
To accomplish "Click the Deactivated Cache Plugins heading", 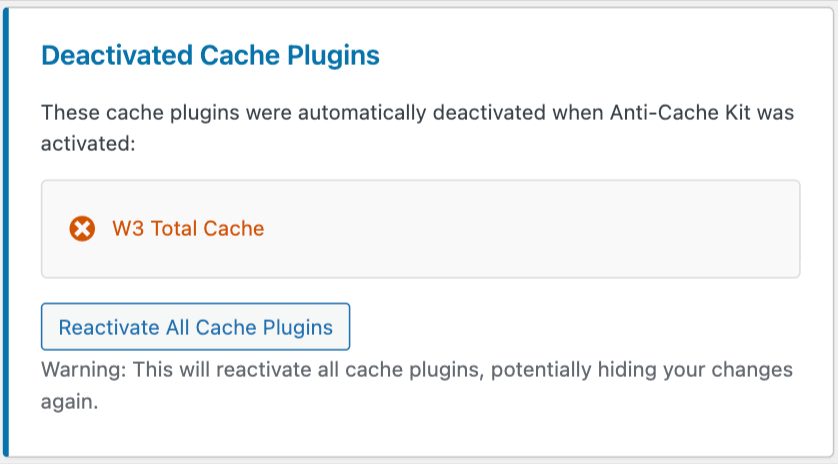I will click(210, 55).
